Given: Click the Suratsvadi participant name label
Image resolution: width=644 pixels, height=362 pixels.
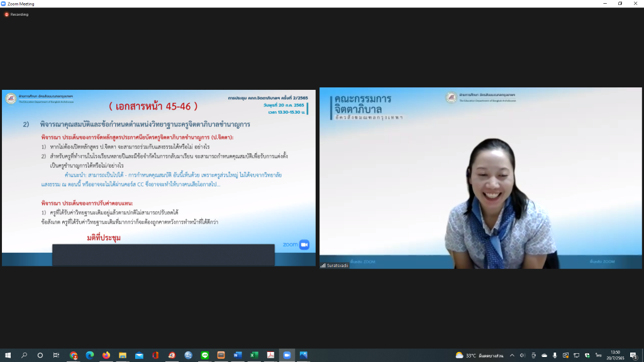Looking at the screenshot, I should (x=335, y=266).
